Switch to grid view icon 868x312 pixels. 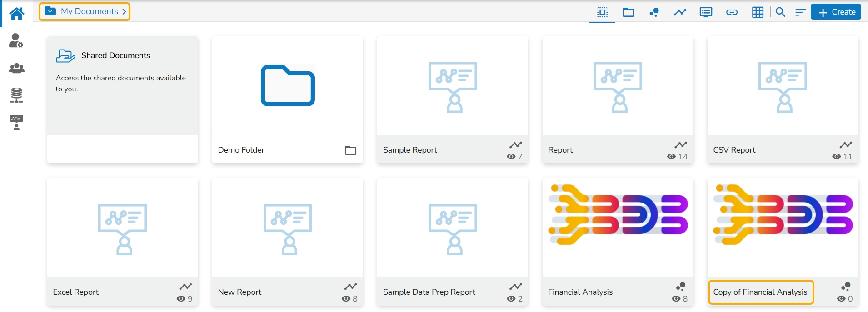(x=758, y=12)
